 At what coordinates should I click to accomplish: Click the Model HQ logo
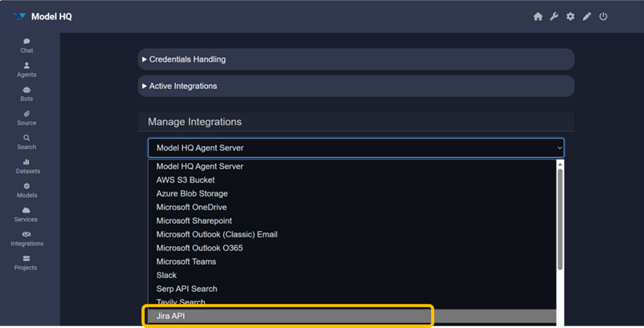pos(19,17)
